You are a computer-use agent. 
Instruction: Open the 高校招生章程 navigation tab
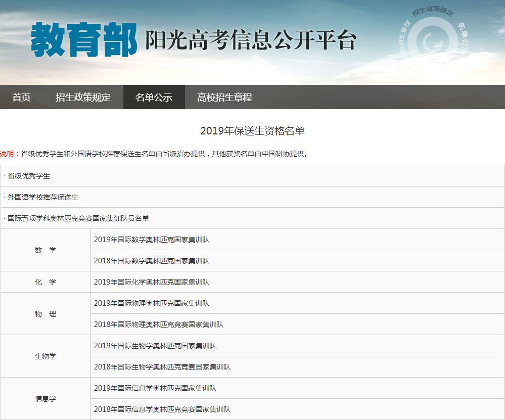click(x=224, y=97)
